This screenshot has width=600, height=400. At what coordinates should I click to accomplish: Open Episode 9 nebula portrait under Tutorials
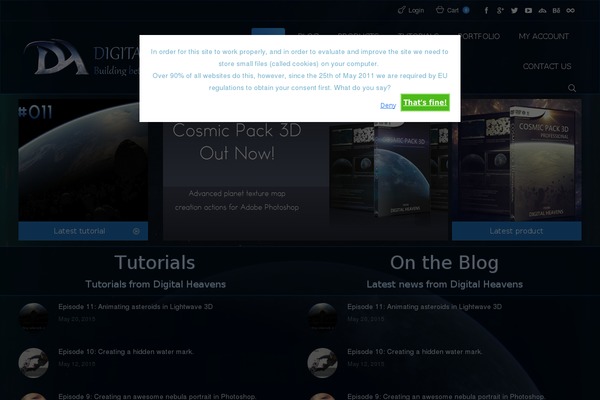(x=157, y=396)
